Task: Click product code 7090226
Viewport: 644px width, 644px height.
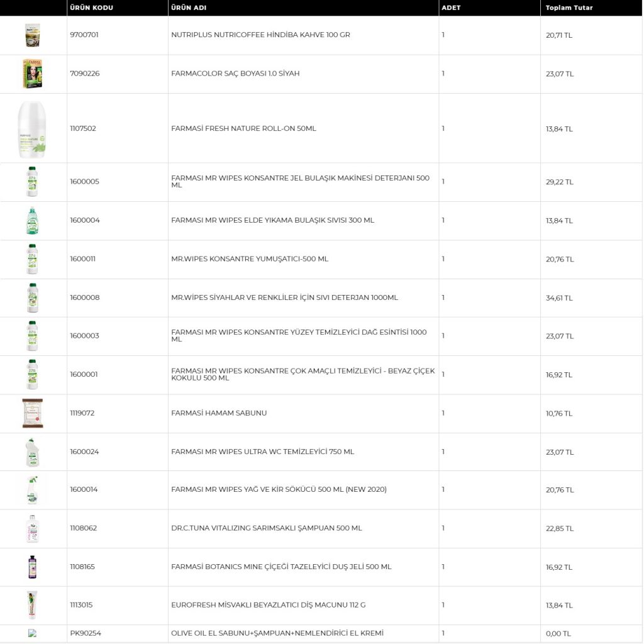Action: point(85,74)
